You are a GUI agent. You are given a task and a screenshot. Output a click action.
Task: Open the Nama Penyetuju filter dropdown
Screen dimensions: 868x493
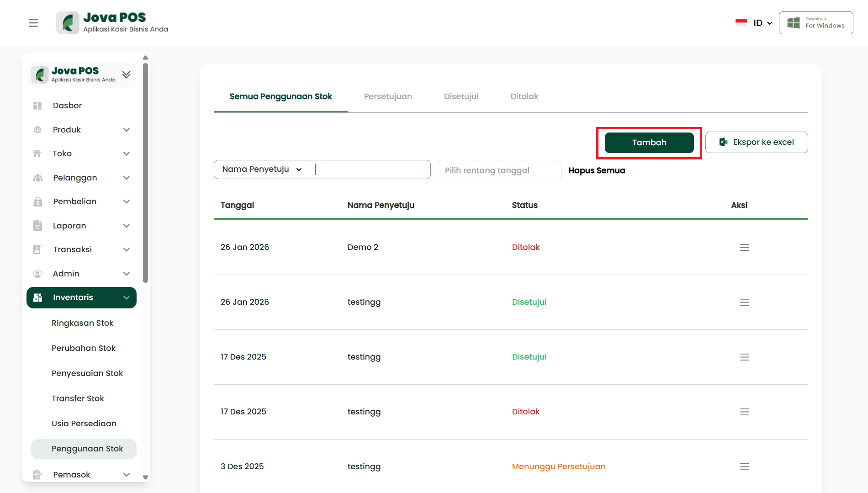(262, 170)
